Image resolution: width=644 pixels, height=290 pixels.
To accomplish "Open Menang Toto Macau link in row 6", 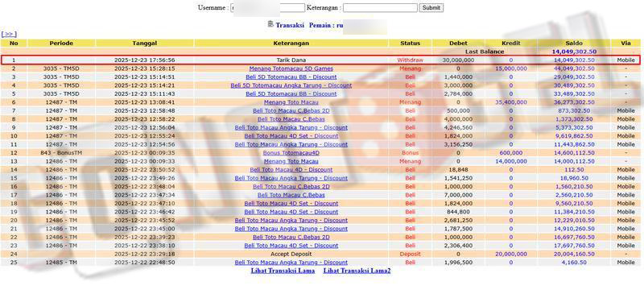I will (291, 102).
